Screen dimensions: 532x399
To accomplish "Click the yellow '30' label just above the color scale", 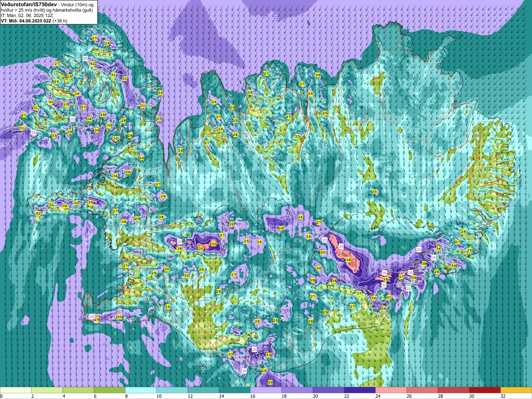I will pyautogui.click(x=270, y=382).
